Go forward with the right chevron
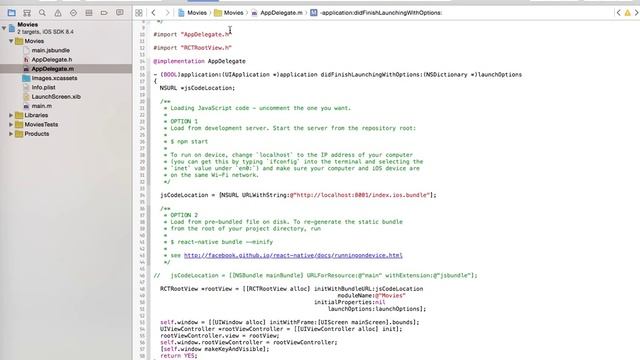 tap(167, 13)
